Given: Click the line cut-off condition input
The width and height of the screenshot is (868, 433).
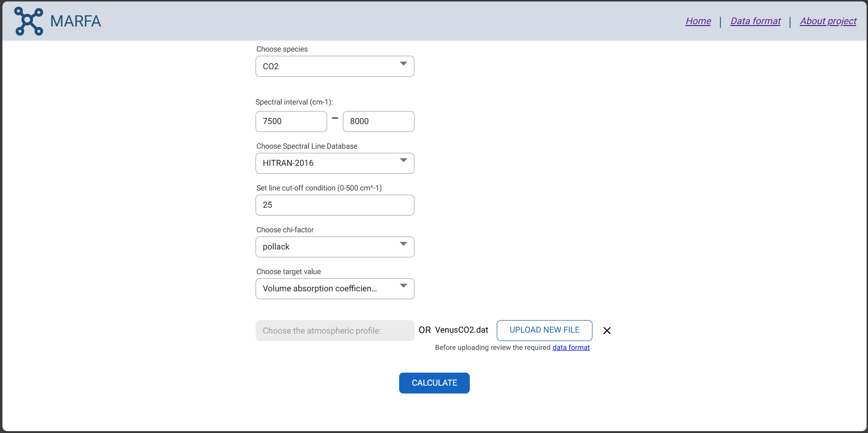Looking at the screenshot, I should (x=335, y=205).
